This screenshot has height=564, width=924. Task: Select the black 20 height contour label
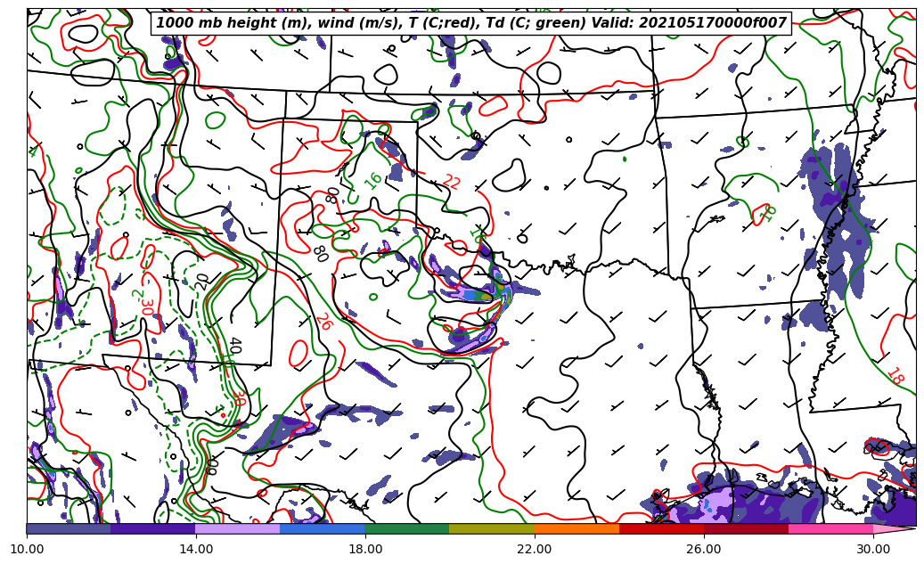pos(203,282)
